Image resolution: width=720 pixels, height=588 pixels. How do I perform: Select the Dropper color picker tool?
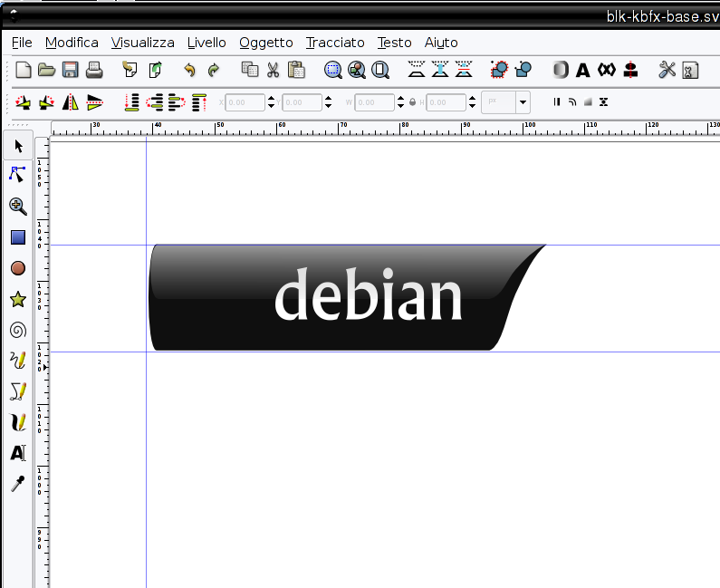[x=18, y=484]
